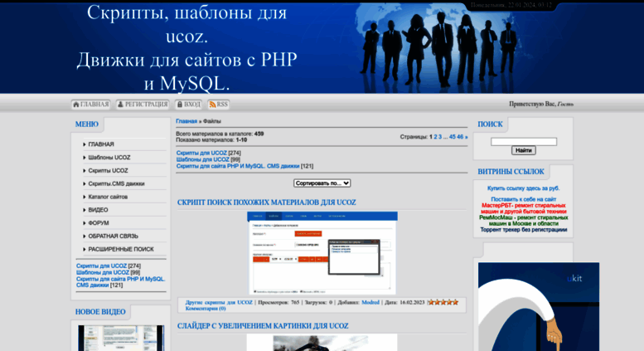This screenshot has height=351, width=644.
Task: Go to page 3 of the catalog
Action: [x=440, y=137]
